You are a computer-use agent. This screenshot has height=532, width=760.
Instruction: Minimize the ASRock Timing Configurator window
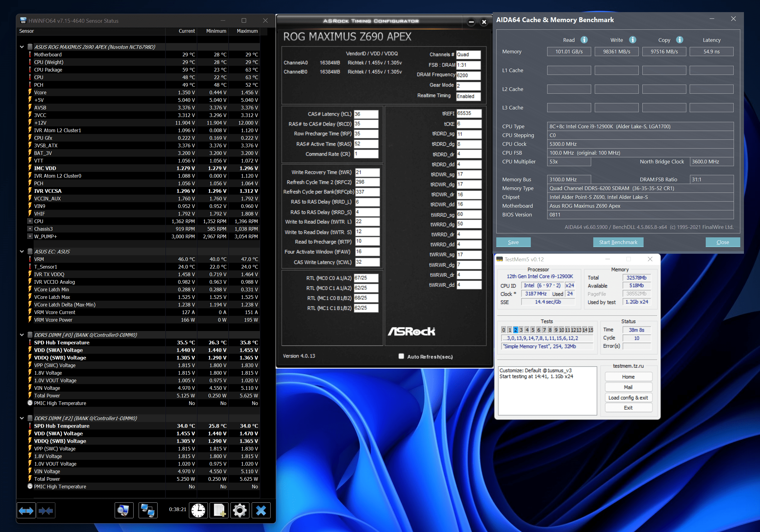[x=471, y=22]
